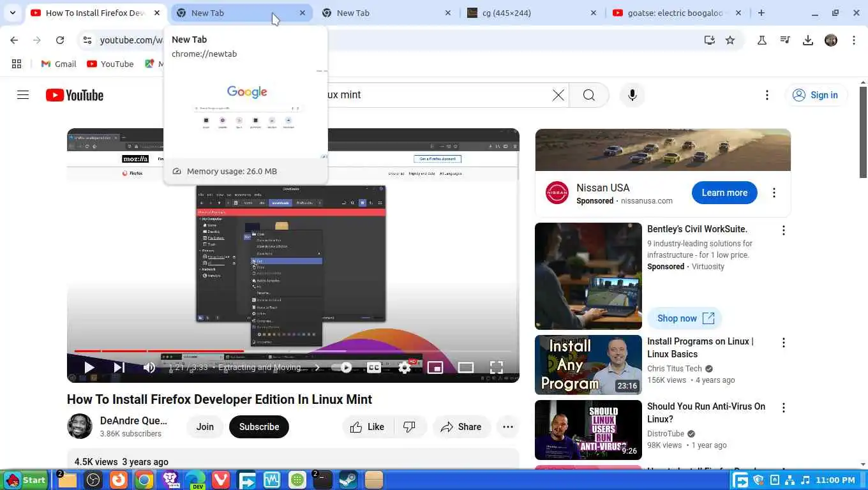
Task: Open the Chrome tab search dropdown arrow
Action: pyautogui.click(x=13, y=13)
